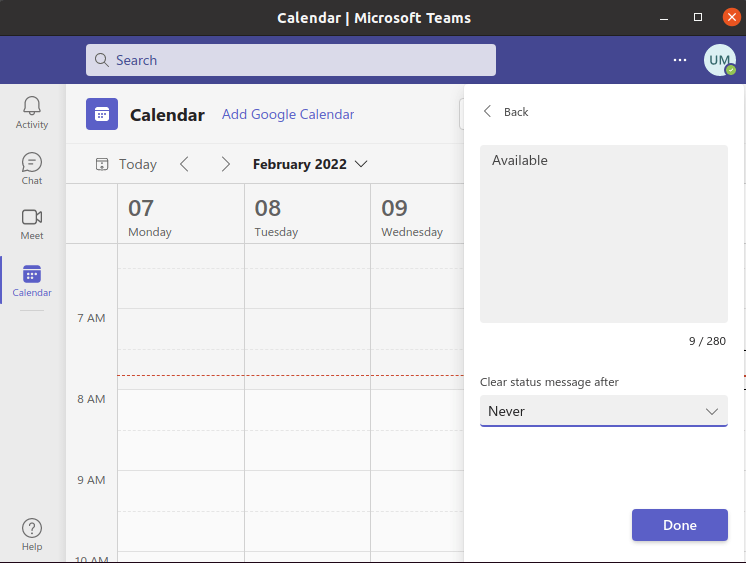Open the Clear status message after dropdown

pyautogui.click(x=604, y=411)
